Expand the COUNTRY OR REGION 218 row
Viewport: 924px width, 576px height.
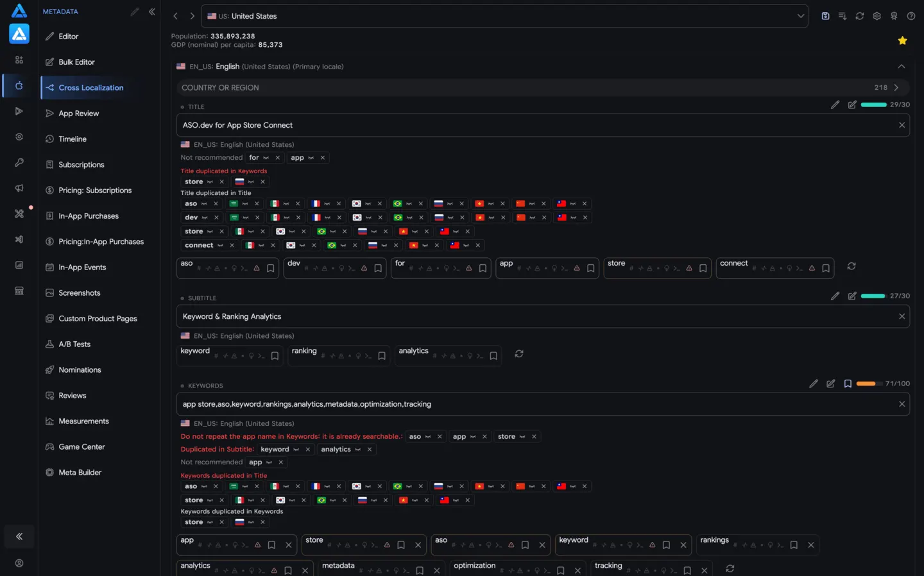543,88
